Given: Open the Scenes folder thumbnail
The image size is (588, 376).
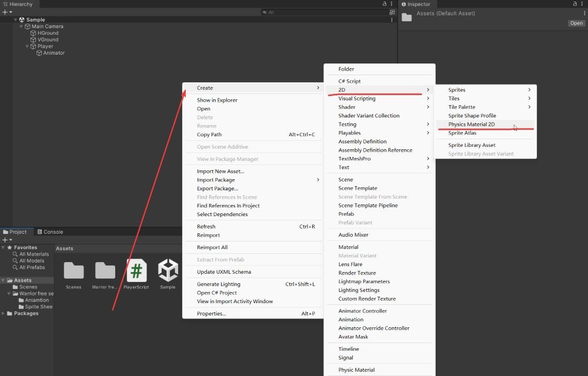Looking at the screenshot, I should 73,270.
